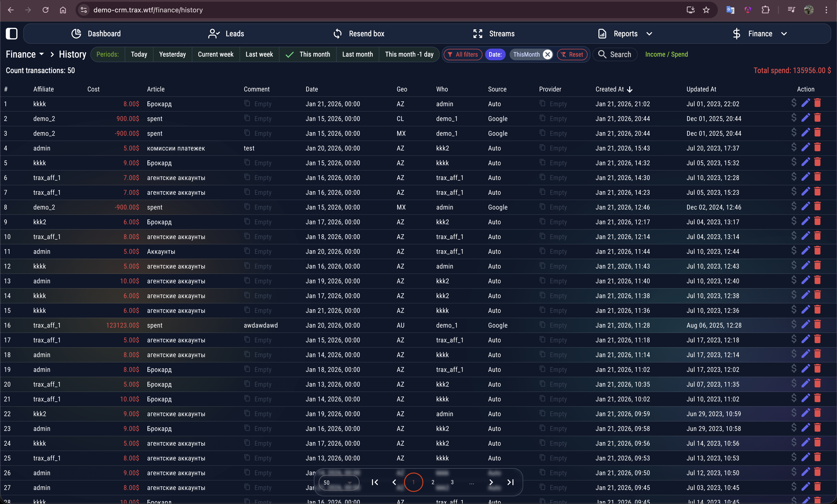Click the dollar icon in row 2
This screenshot has width=837, height=504.
tap(793, 118)
